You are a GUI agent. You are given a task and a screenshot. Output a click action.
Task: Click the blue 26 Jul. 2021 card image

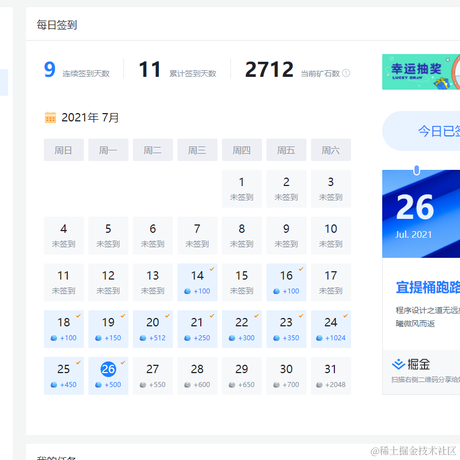click(421, 214)
